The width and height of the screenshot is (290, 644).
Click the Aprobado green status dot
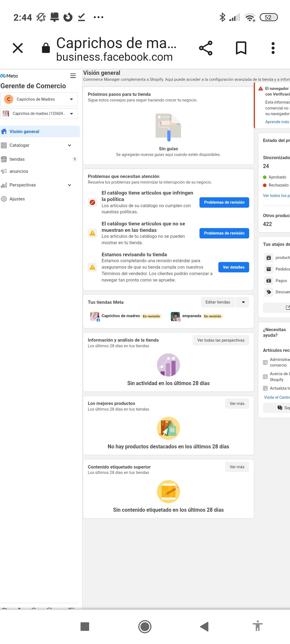(264, 177)
